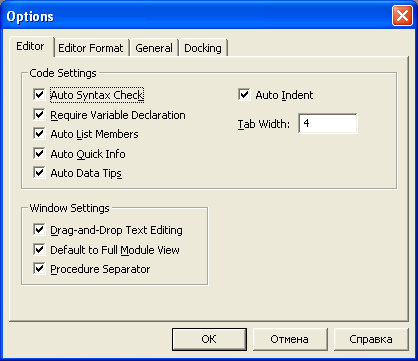
Task: Confirm settings with the OK button
Action: pyautogui.click(x=209, y=339)
